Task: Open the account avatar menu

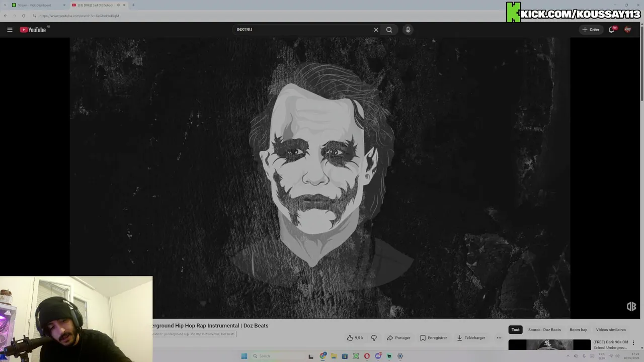Action: (x=627, y=30)
